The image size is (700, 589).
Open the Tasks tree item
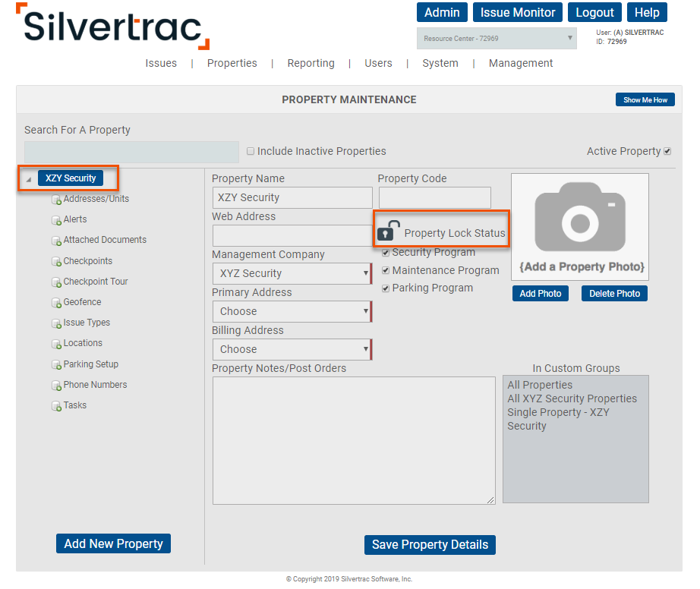[x=75, y=405]
